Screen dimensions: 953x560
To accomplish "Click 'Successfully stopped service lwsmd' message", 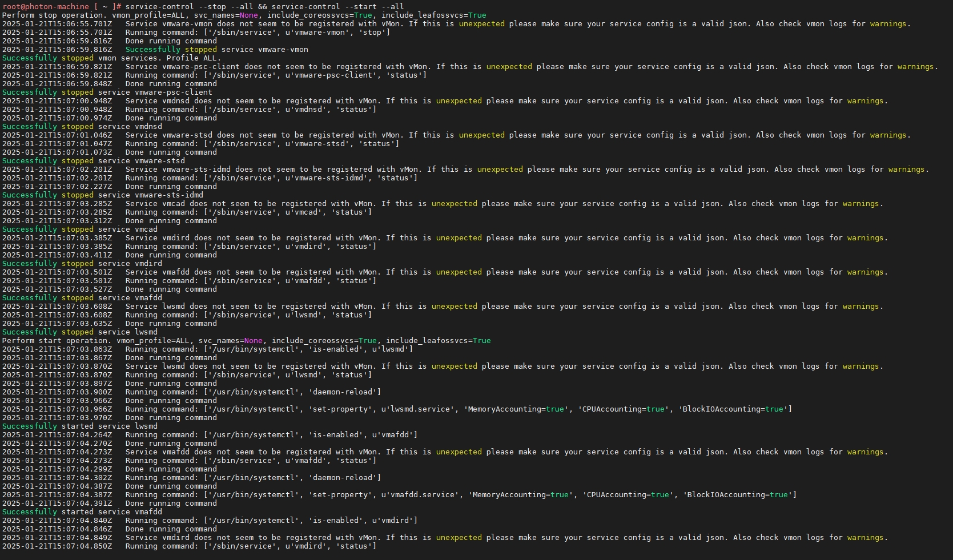I will coord(79,332).
